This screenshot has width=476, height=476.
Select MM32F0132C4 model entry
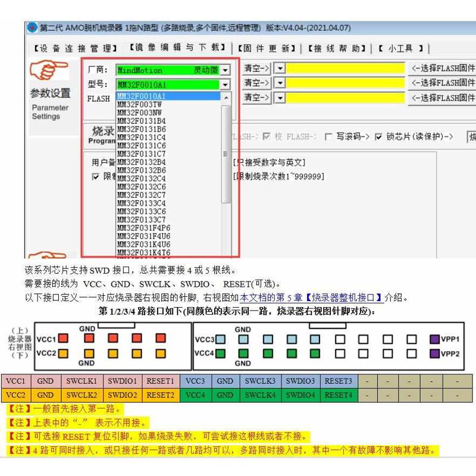coord(168,178)
